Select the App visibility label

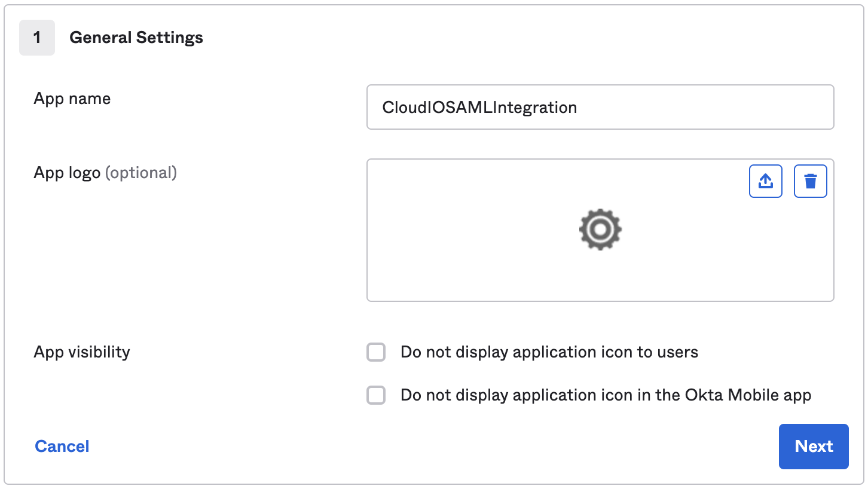[x=81, y=352]
